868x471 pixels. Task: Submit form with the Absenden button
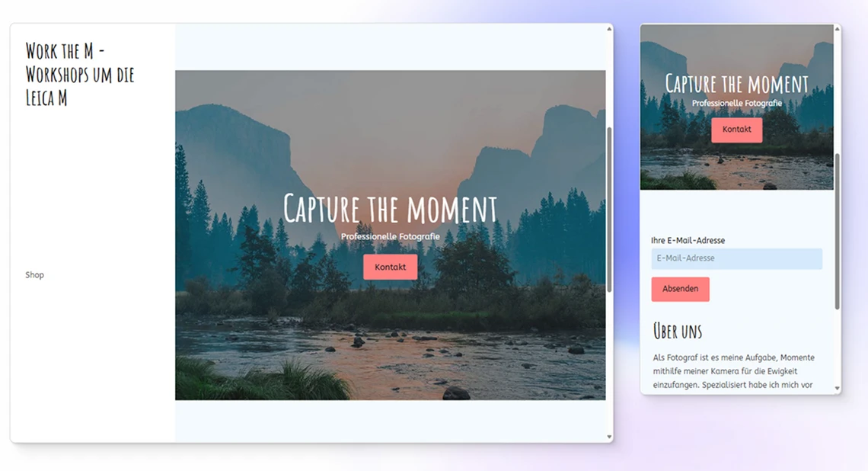pyautogui.click(x=681, y=290)
